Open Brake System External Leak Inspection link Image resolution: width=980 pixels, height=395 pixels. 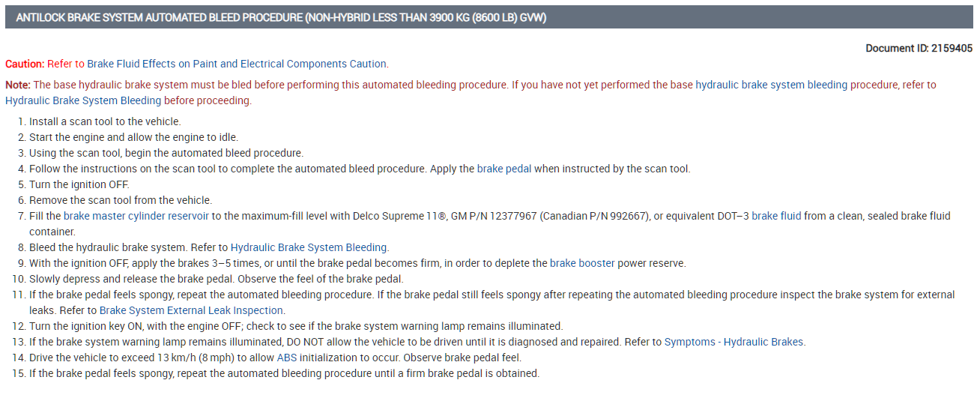191,310
